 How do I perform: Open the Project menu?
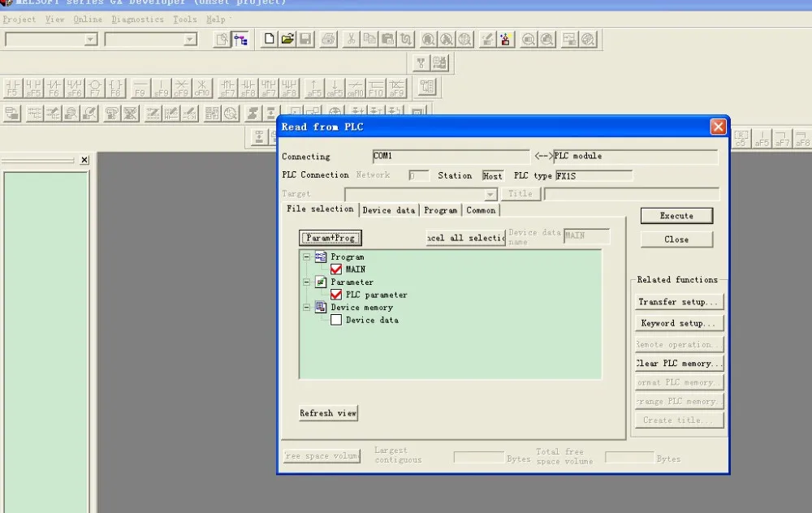(x=19, y=19)
